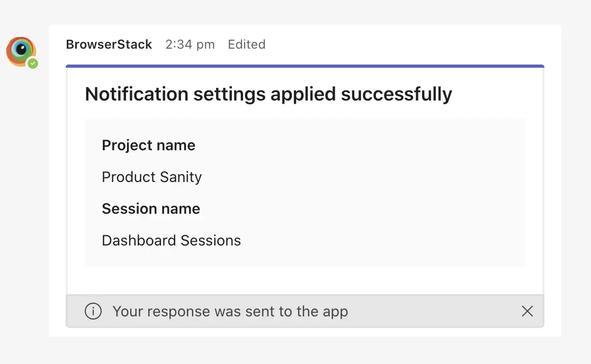The image size is (591, 364).
Task: Click empty space right of Dashboard Sessions
Action: click(x=381, y=240)
